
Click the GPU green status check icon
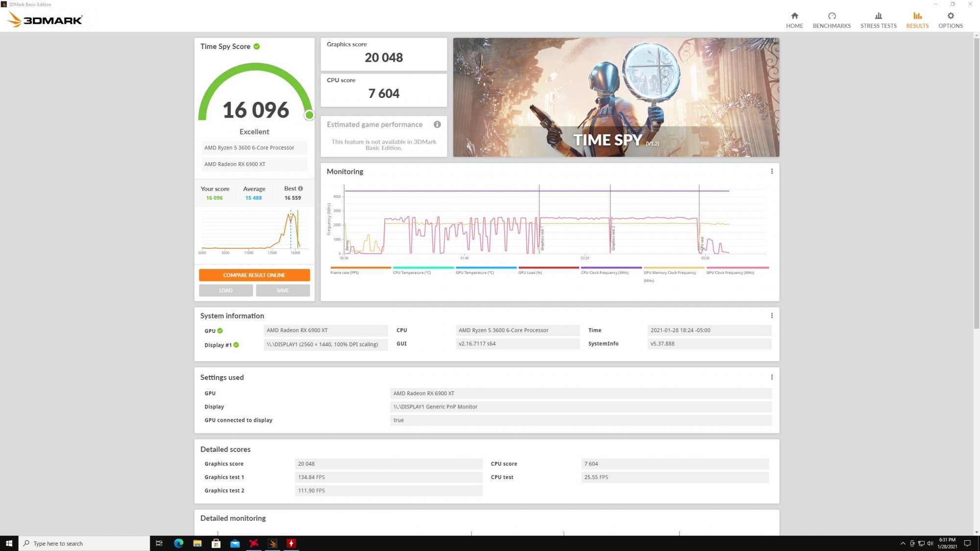[x=220, y=331]
